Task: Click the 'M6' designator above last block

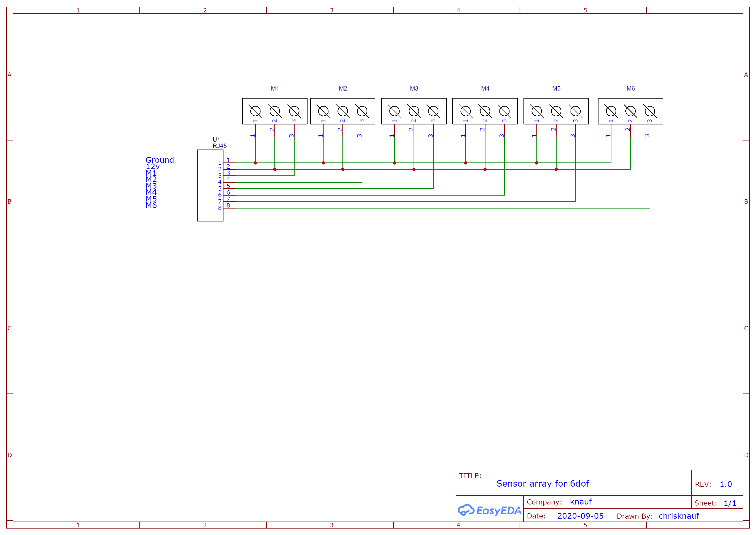Action: coord(630,88)
